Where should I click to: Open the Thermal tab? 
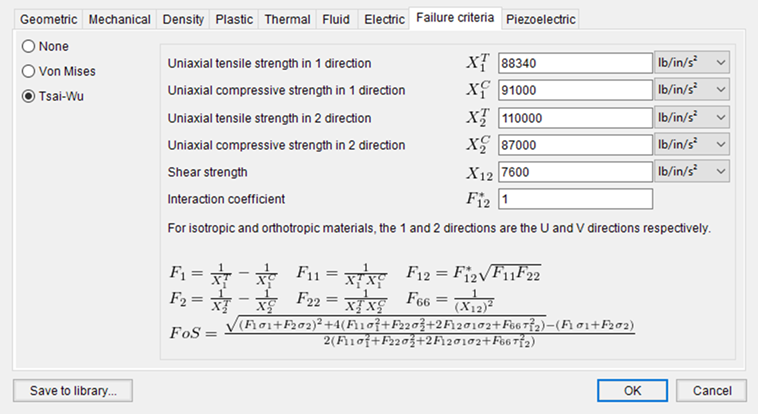click(287, 19)
